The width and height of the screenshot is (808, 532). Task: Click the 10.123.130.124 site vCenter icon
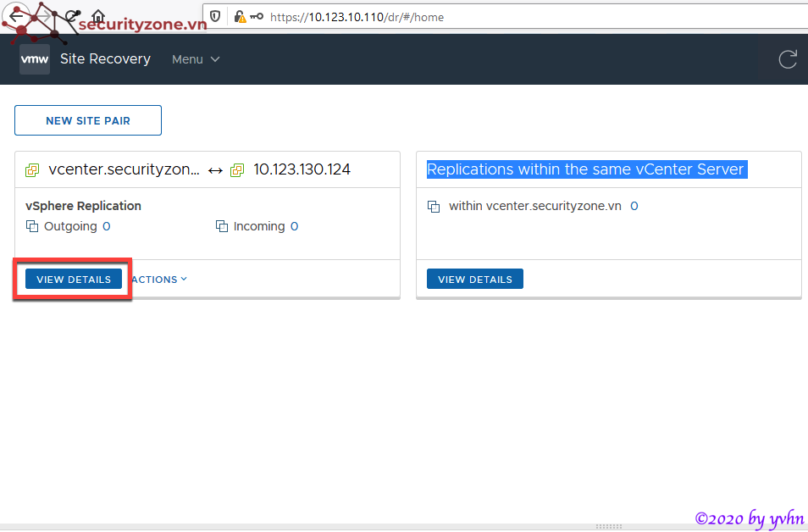click(x=237, y=170)
